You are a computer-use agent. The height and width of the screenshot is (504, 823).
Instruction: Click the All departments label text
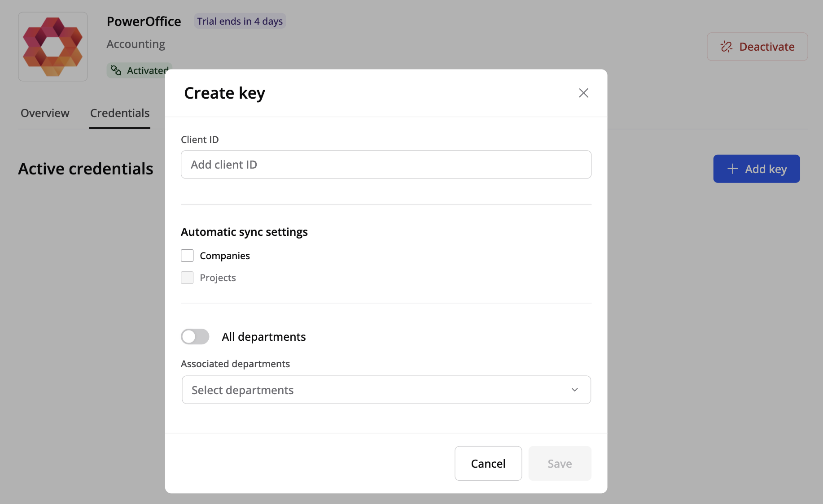(x=263, y=337)
